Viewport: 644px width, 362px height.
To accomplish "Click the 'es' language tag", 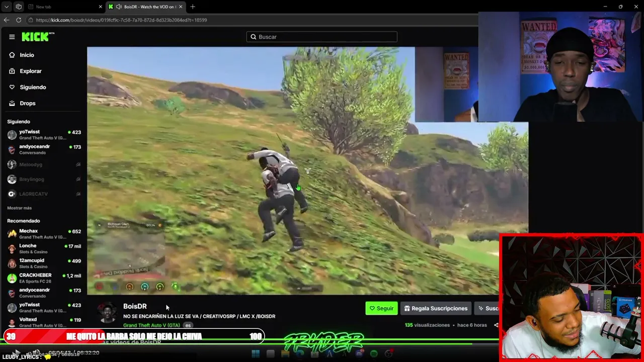I will point(188,325).
